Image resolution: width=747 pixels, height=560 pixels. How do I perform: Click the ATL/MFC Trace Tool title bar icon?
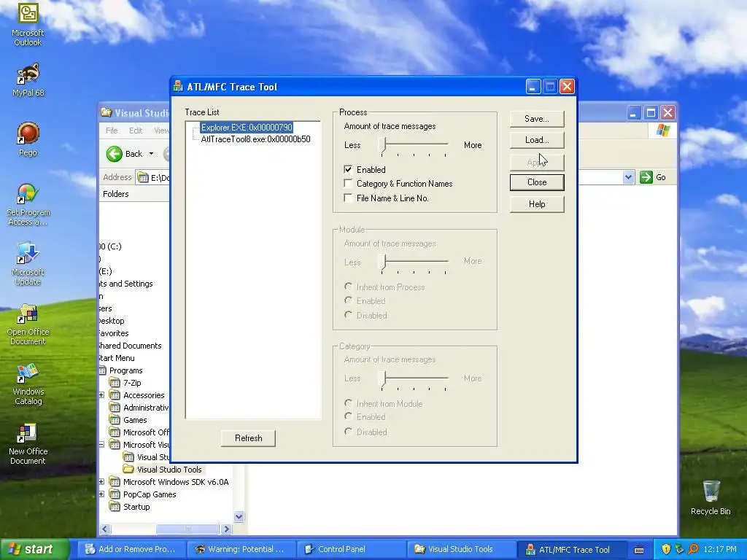point(178,86)
